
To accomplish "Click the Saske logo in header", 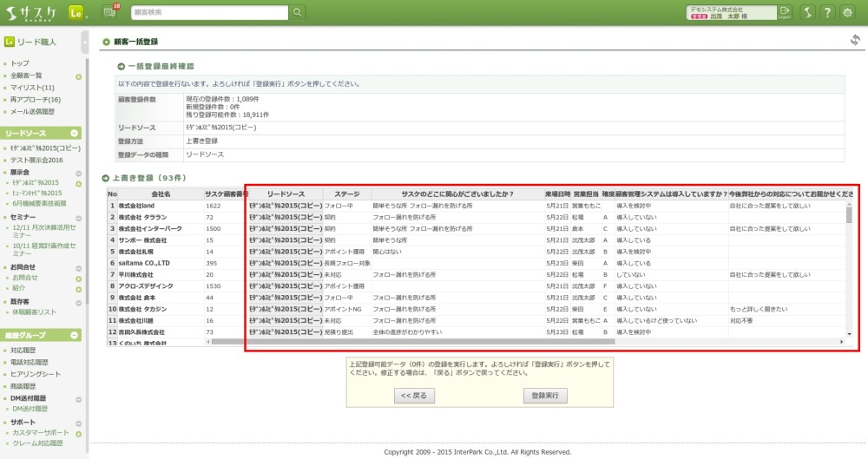I will click(32, 12).
